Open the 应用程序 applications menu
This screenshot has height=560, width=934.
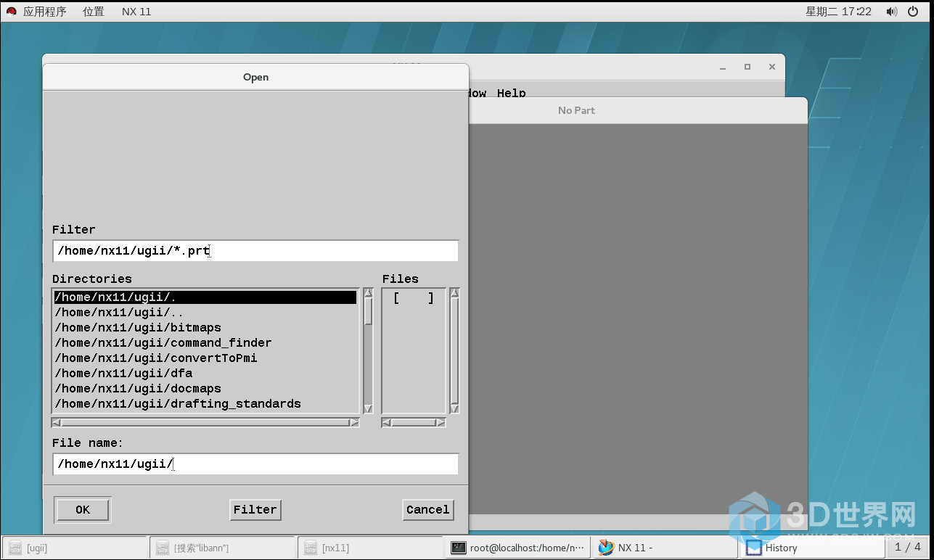[x=45, y=12]
